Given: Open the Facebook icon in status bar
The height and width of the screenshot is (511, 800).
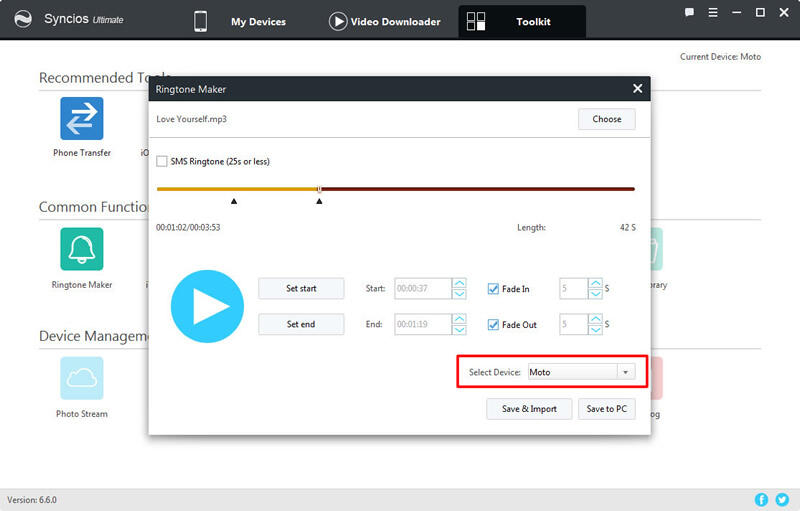Looking at the screenshot, I should pos(762,499).
